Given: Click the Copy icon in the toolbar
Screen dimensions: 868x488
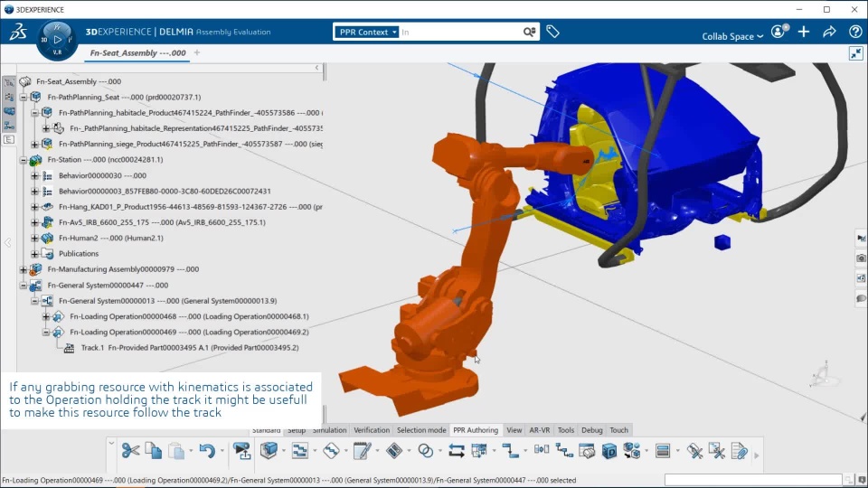Looking at the screenshot, I should (x=154, y=451).
